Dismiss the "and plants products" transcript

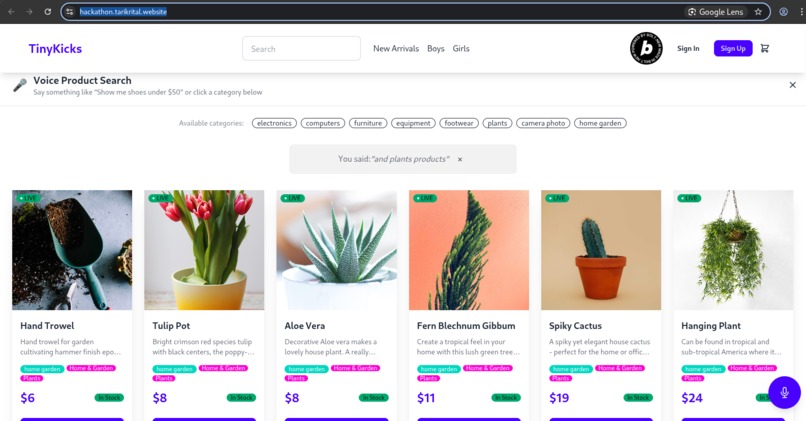[460, 159]
